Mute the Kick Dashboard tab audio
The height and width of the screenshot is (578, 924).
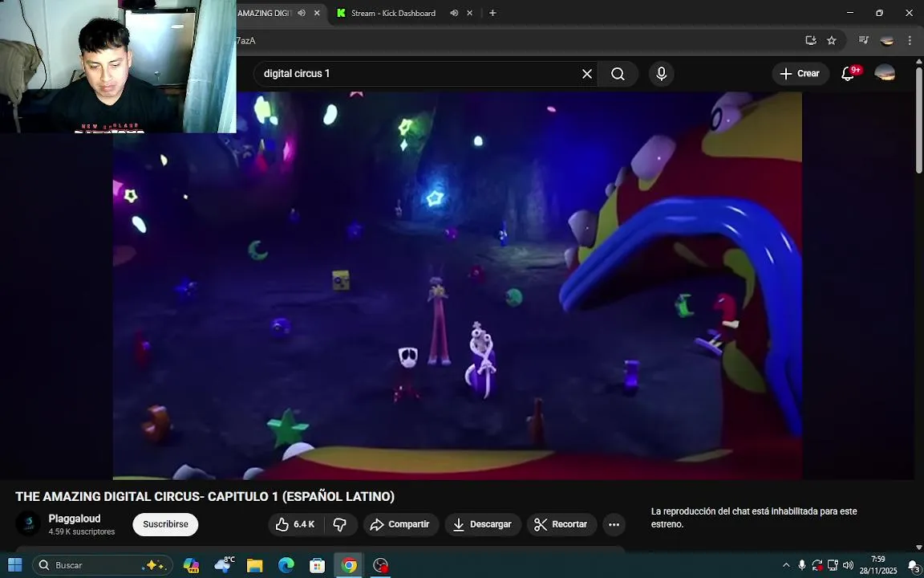click(454, 13)
